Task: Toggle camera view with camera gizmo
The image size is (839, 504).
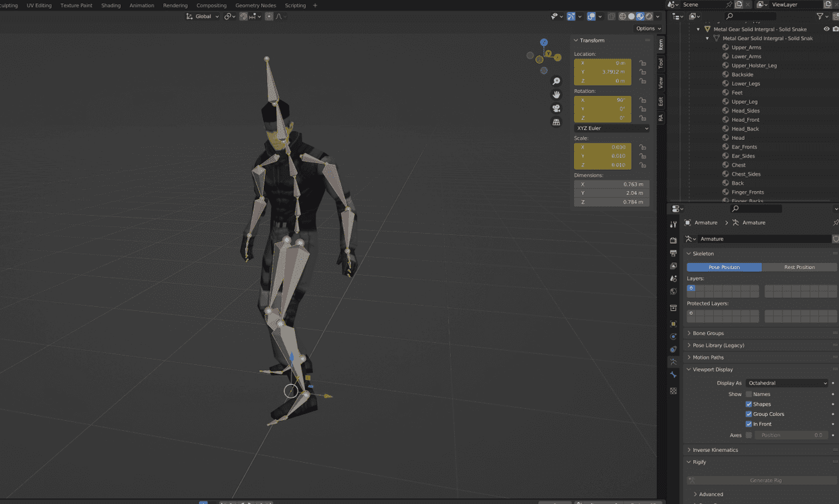Action: coord(557,109)
